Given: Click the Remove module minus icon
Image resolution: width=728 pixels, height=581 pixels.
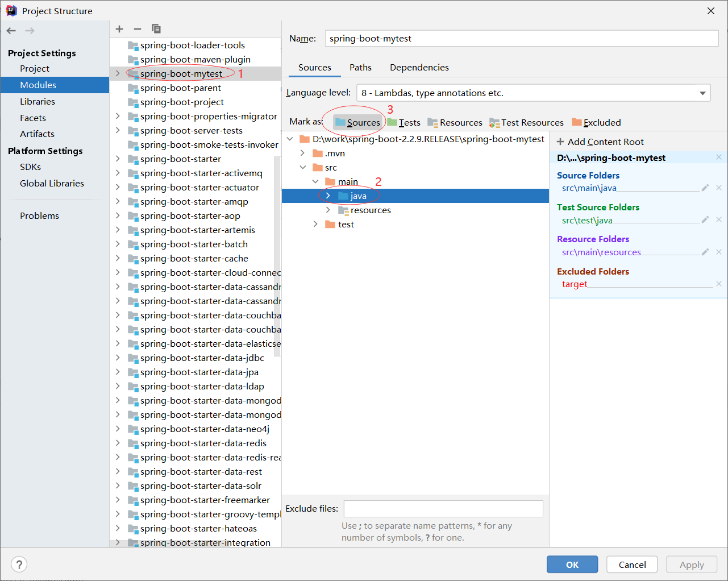Looking at the screenshot, I should (138, 29).
